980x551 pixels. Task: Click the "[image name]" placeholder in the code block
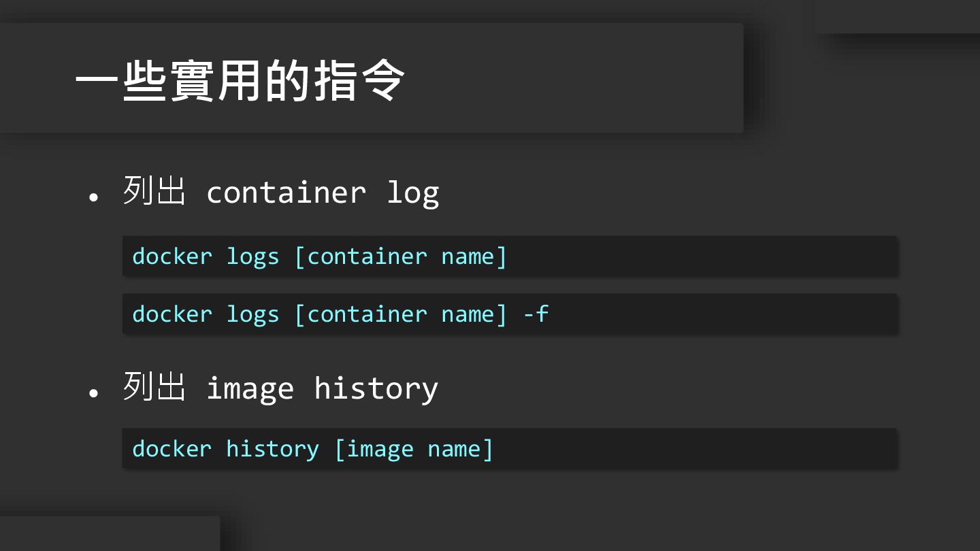click(414, 449)
